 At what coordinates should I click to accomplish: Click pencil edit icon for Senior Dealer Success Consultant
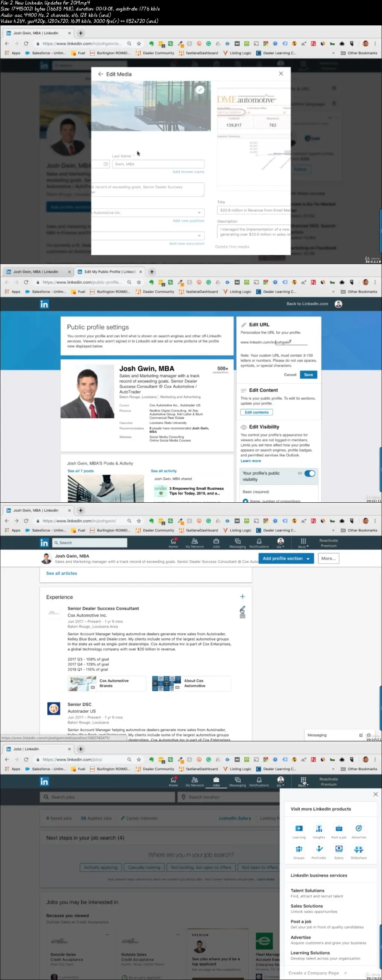[x=242, y=610]
